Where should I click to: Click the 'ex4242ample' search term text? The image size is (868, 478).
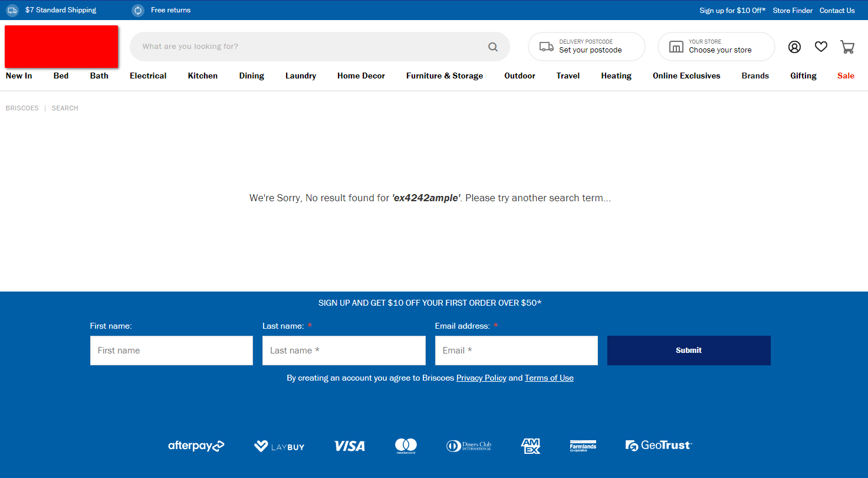pos(426,198)
